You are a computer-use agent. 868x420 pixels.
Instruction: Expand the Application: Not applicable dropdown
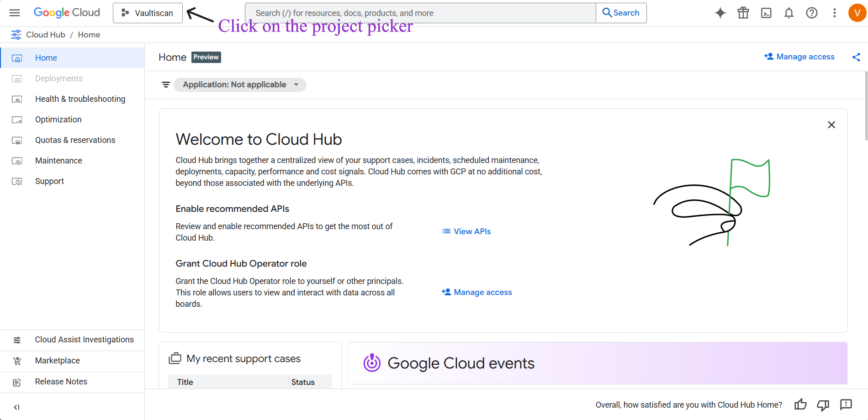(240, 84)
